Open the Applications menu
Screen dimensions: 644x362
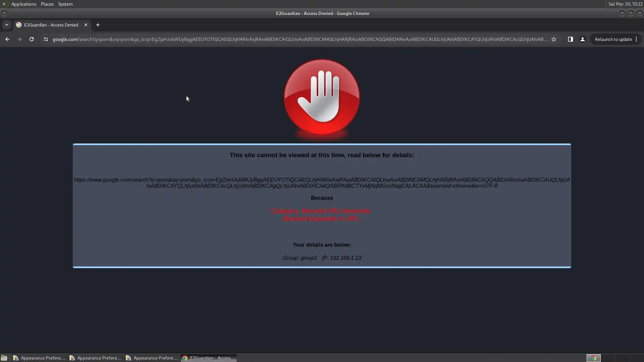click(23, 4)
